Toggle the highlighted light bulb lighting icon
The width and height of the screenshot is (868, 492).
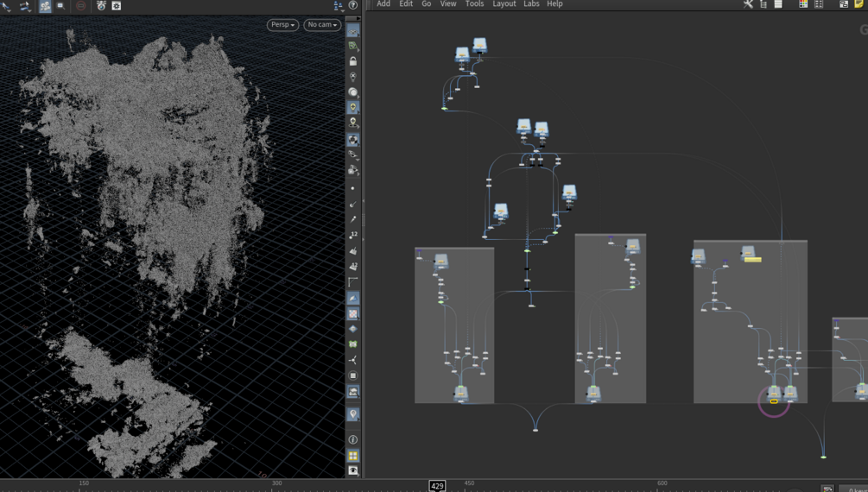352,107
